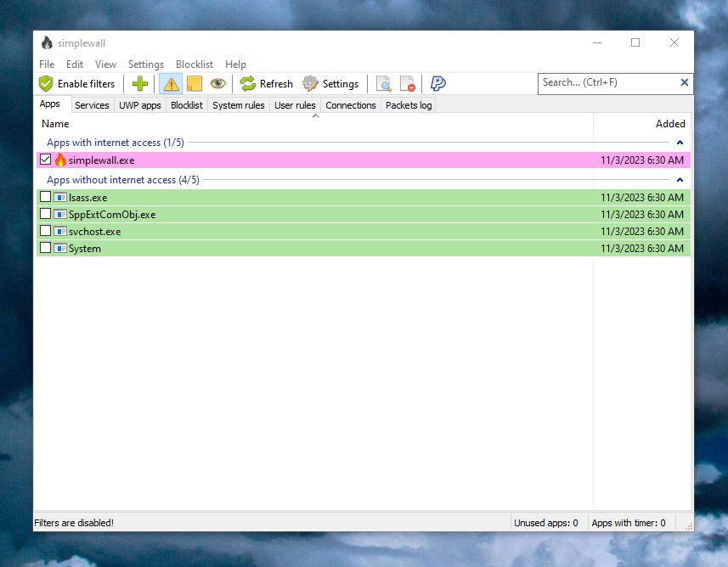Clear search with the X icon
The height and width of the screenshot is (567, 728).
pos(684,82)
